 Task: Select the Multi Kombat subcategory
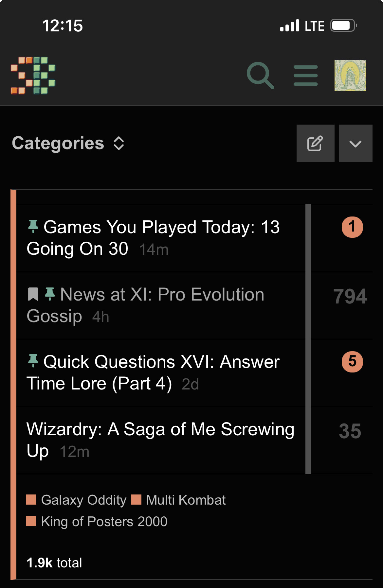point(186,500)
